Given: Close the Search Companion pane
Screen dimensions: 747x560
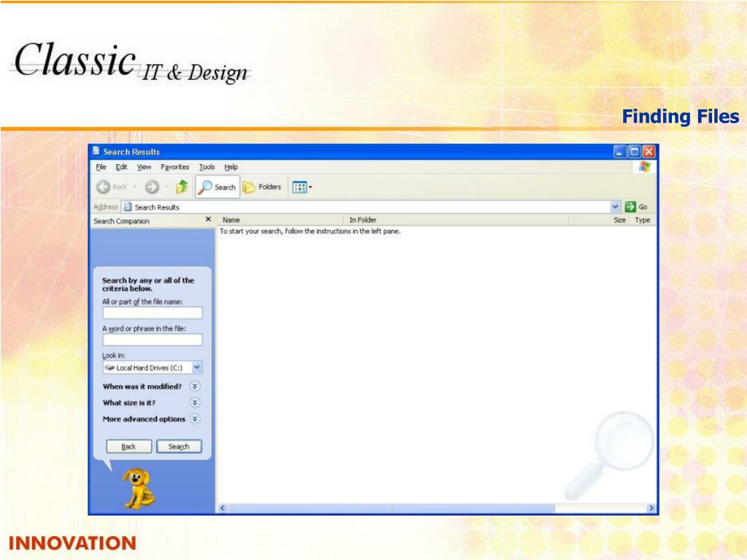Looking at the screenshot, I should (x=208, y=219).
